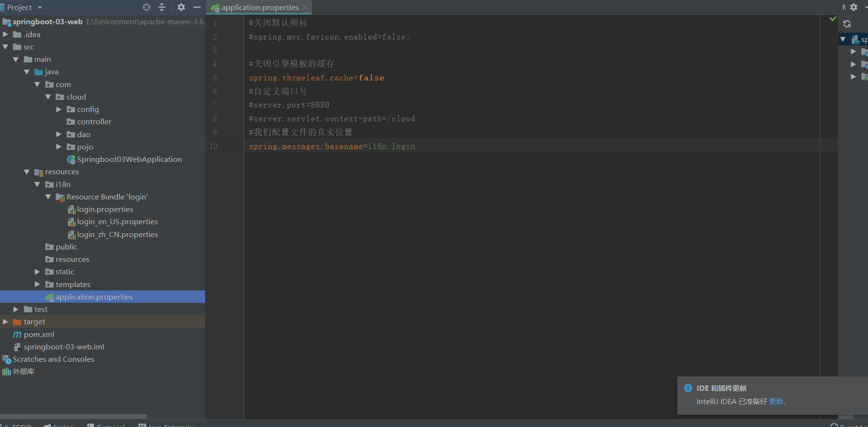
Task: Expand the .idea folder
Action: [x=6, y=34]
